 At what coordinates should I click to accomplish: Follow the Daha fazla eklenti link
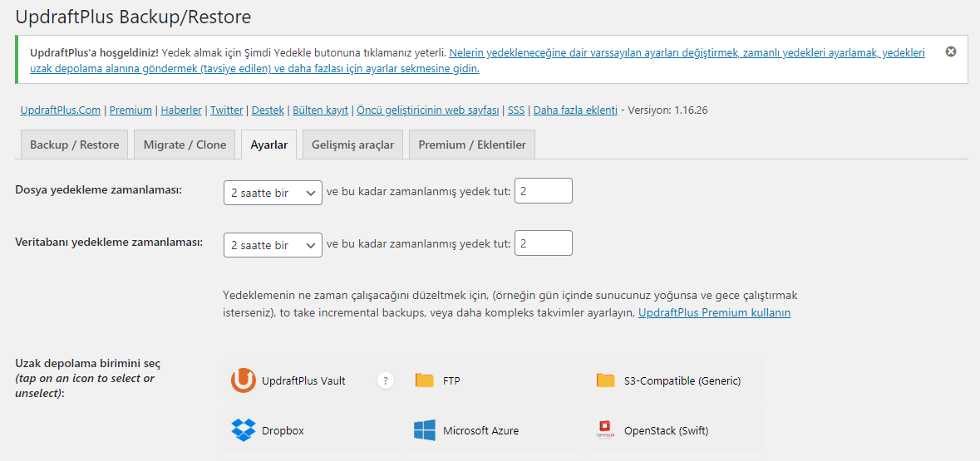[576, 110]
